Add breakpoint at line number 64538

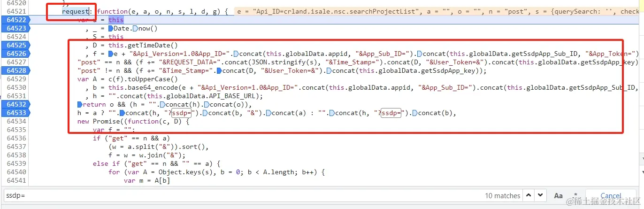[16, 155]
